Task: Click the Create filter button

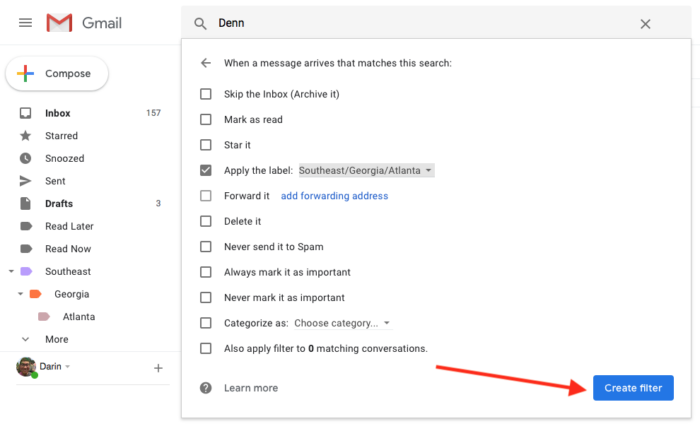Action: pos(632,388)
